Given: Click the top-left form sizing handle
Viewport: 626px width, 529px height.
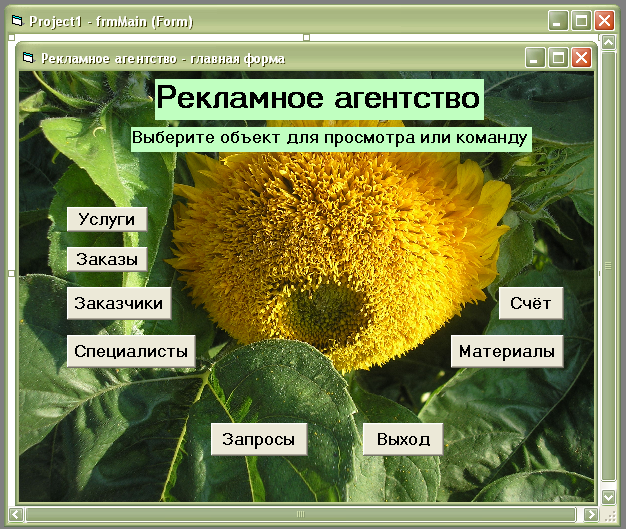Looking at the screenshot, I should 11,38.
